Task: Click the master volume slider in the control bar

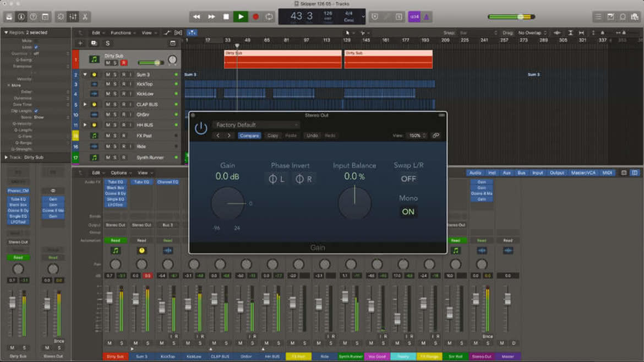Action: (511, 17)
